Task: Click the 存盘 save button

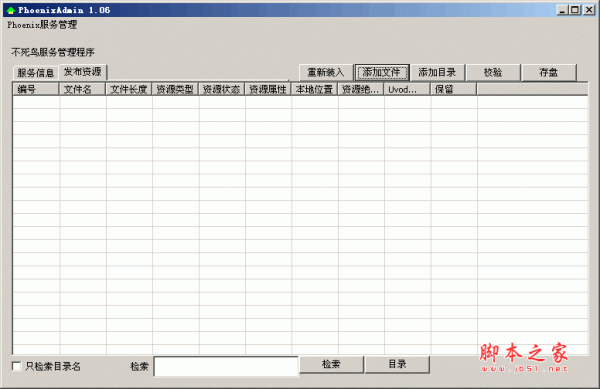Action: click(548, 73)
